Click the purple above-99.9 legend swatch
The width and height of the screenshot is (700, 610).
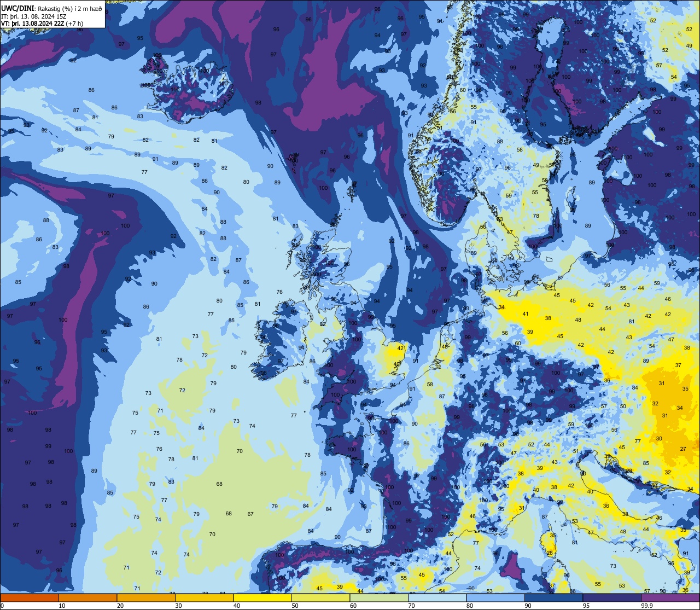pos(670,597)
